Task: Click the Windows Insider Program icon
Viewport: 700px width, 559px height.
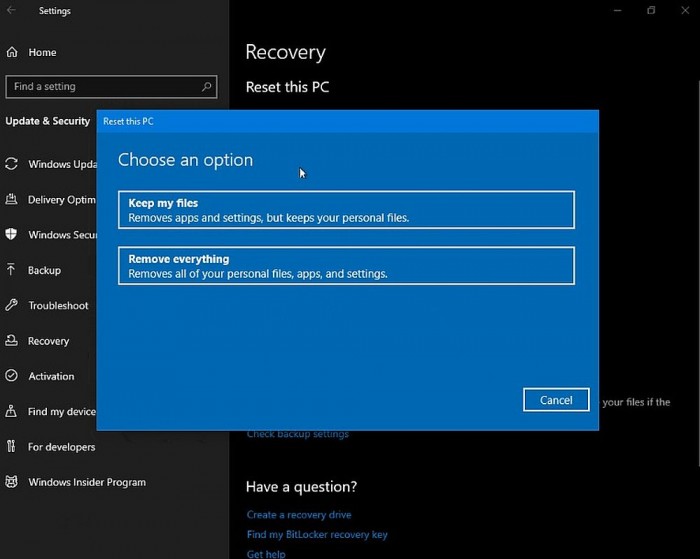Action: [11, 482]
